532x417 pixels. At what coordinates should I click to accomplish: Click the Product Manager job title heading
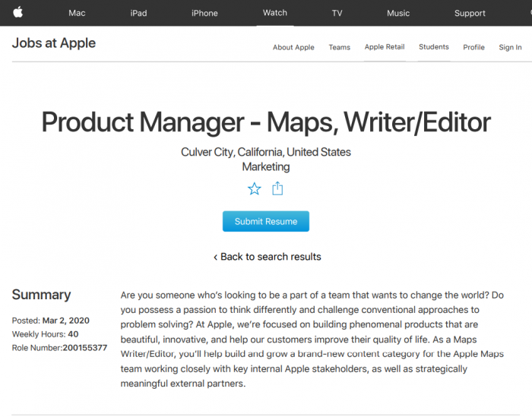(266, 122)
